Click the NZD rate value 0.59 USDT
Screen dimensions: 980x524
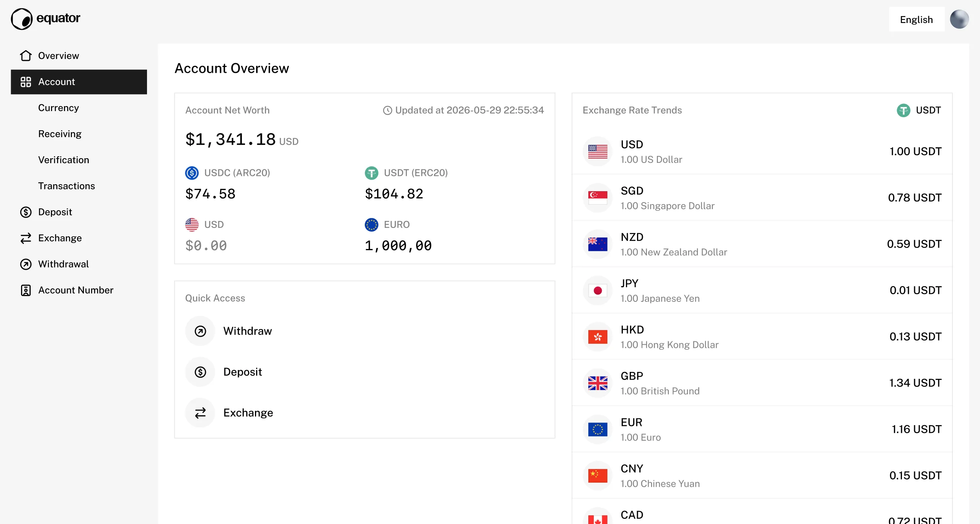[x=914, y=244]
